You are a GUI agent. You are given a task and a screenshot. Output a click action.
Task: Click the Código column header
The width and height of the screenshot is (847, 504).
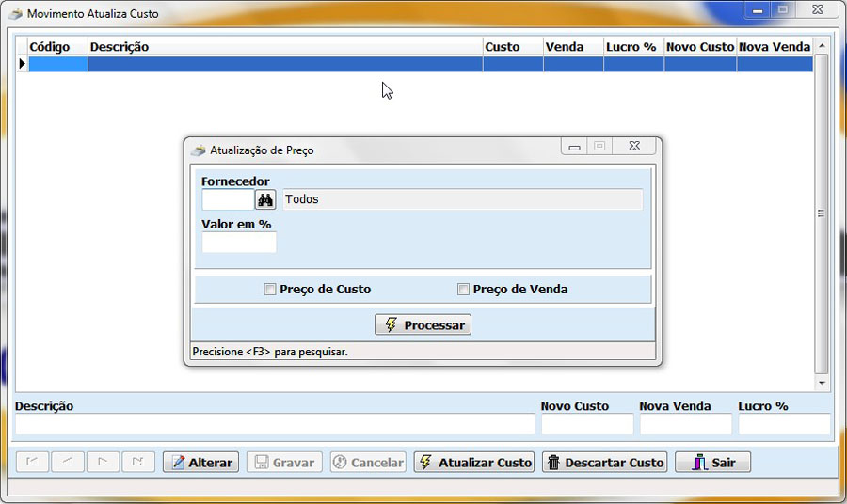point(57,47)
